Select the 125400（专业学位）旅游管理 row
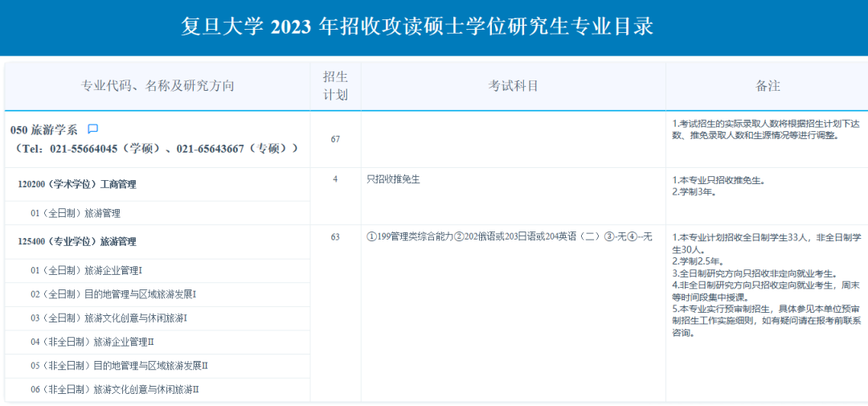 [x=77, y=241]
